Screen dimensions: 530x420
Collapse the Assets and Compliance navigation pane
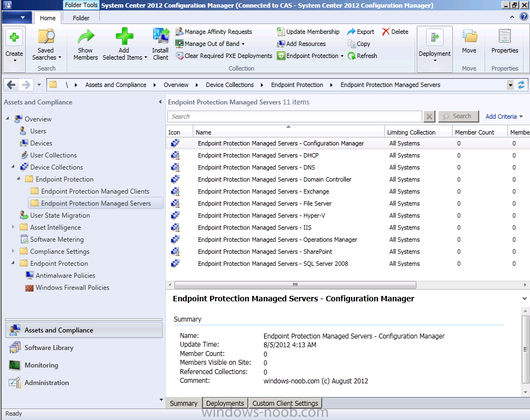(x=160, y=102)
